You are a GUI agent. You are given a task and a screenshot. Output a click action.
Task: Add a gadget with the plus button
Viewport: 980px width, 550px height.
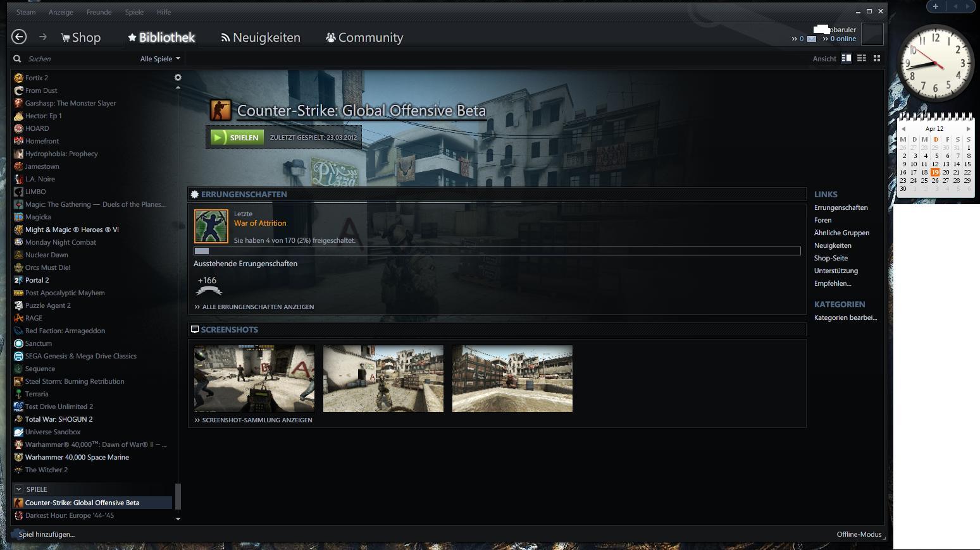pos(935,6)
